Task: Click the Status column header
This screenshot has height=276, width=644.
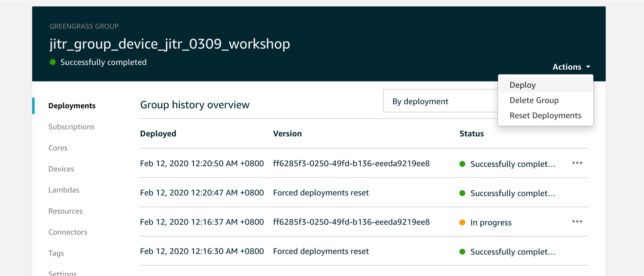Action: (x=471, y=133)
